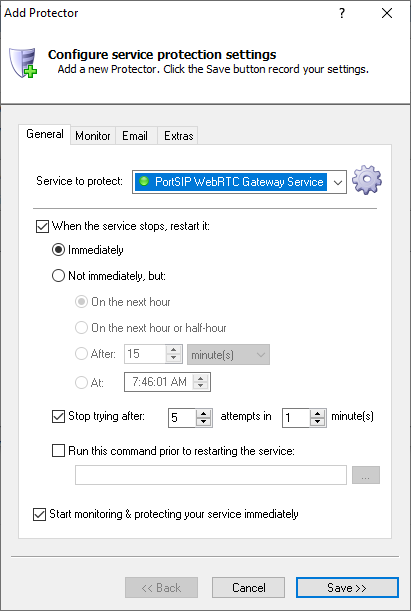
Task: Uncheck 'Stop trying after' checkbox
Action: pyautogui.click(x=58, y=417)
